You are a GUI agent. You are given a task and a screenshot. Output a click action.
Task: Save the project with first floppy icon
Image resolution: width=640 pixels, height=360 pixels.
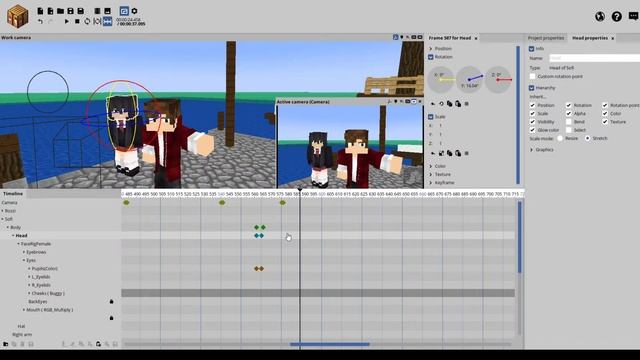point(70,11)
